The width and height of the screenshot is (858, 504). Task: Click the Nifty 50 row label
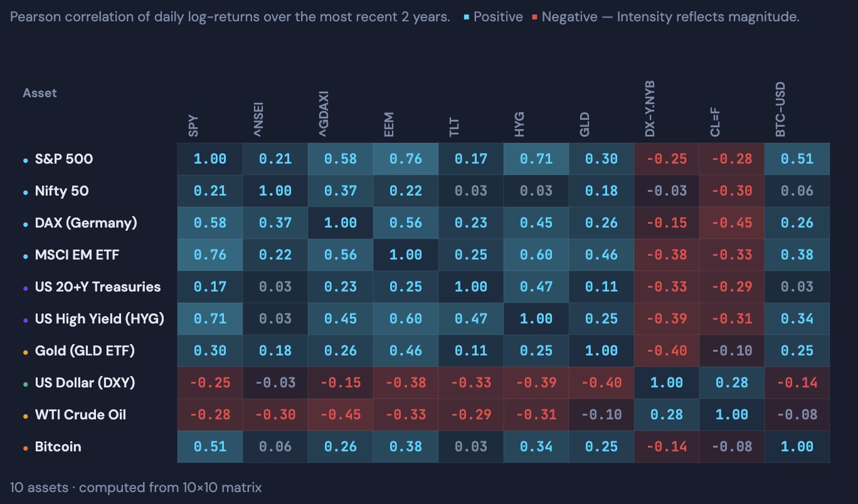point(61,191)
